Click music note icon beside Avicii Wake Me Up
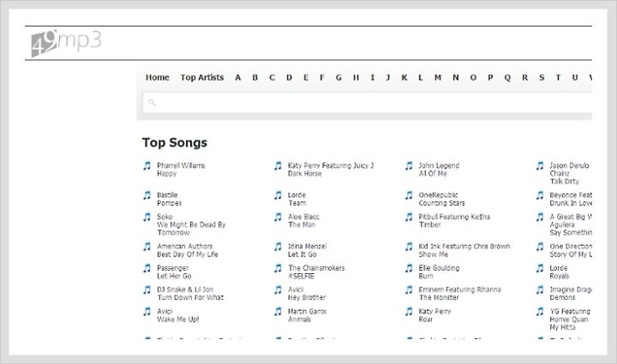Viewport: 617px width, 364px height. point(147,312)
